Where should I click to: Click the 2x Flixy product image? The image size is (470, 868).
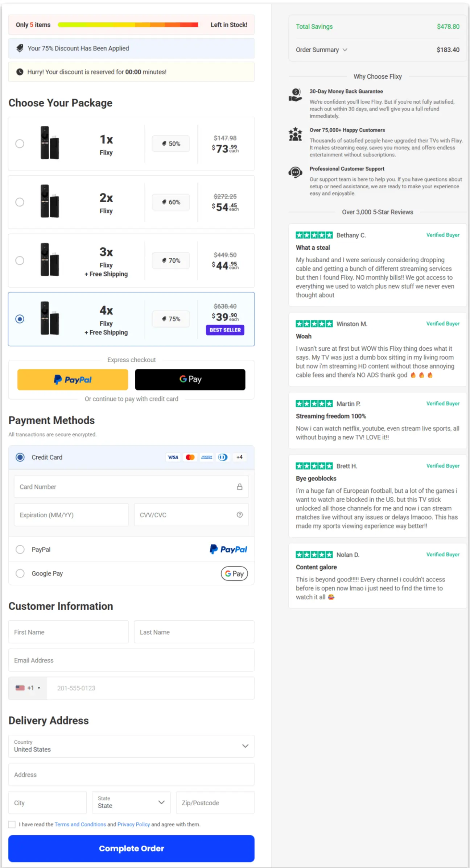coord(50,201)
